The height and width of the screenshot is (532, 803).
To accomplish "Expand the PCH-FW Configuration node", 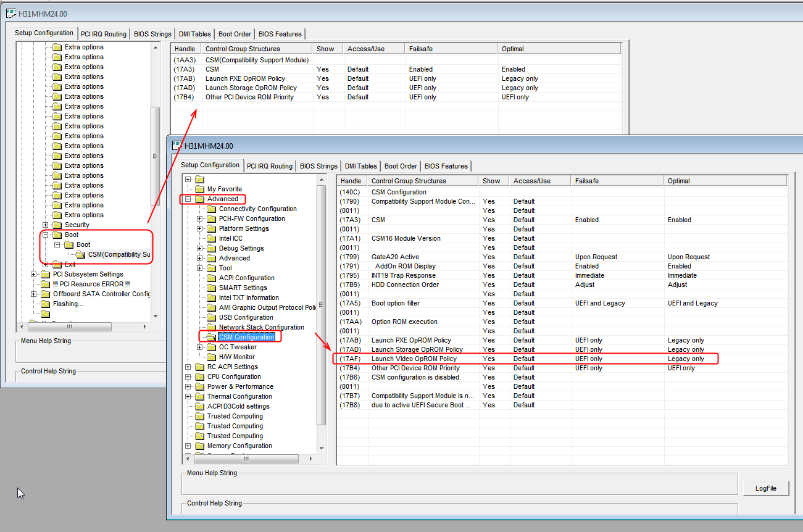I will [200, 218].
